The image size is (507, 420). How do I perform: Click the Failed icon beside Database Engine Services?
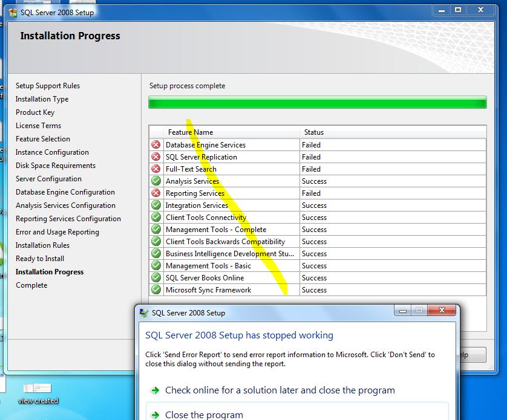click(156, 145)
